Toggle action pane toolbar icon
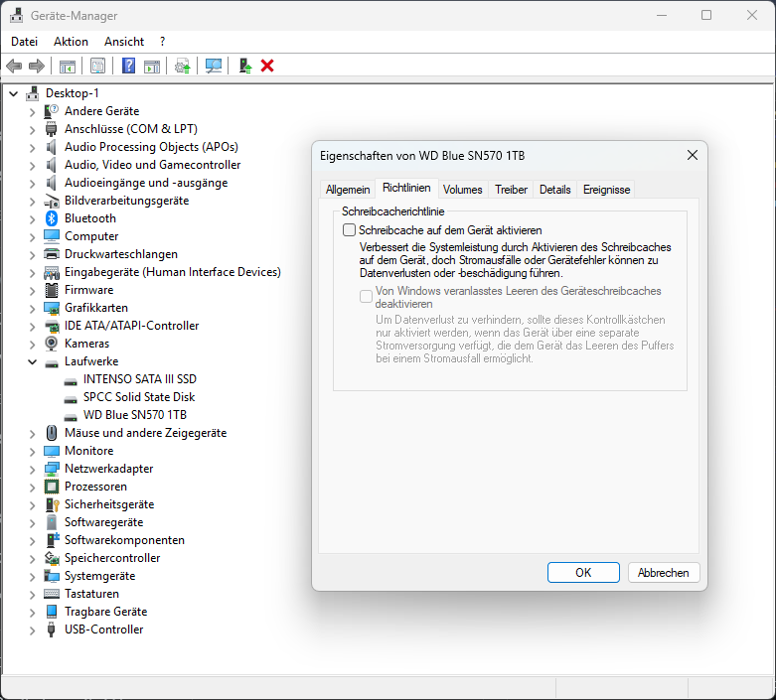Screen dimensions: 776x700 152,66
